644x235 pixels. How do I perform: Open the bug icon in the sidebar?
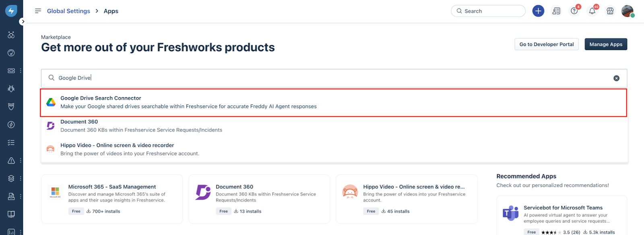[x=11, y=89]
